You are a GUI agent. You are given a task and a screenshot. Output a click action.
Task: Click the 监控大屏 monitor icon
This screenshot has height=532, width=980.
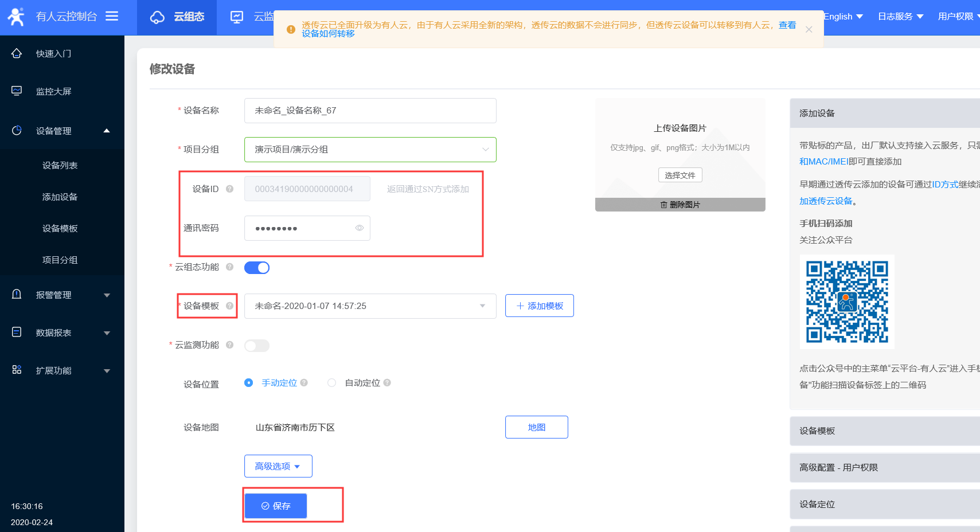[x=17, y=91]
